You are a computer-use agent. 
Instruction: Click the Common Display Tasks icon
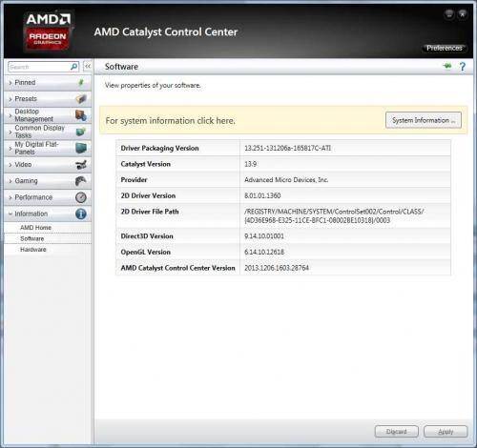click(x=81, y=132)
